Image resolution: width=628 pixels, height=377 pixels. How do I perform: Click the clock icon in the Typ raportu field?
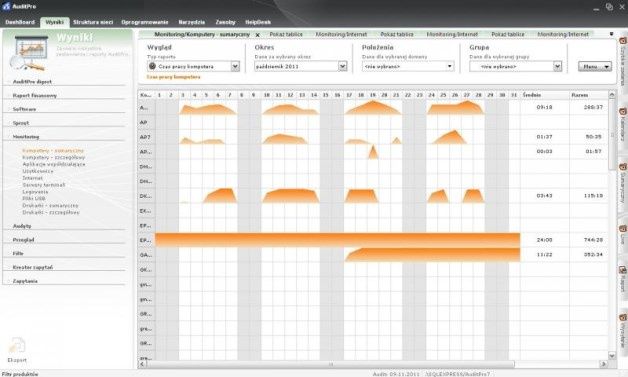152,66
